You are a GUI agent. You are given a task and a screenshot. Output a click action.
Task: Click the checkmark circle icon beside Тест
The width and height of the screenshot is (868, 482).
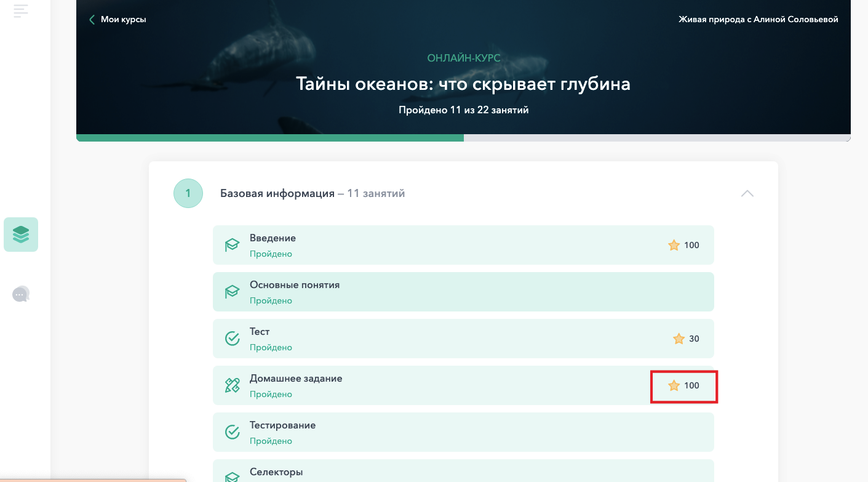[232, 339]
